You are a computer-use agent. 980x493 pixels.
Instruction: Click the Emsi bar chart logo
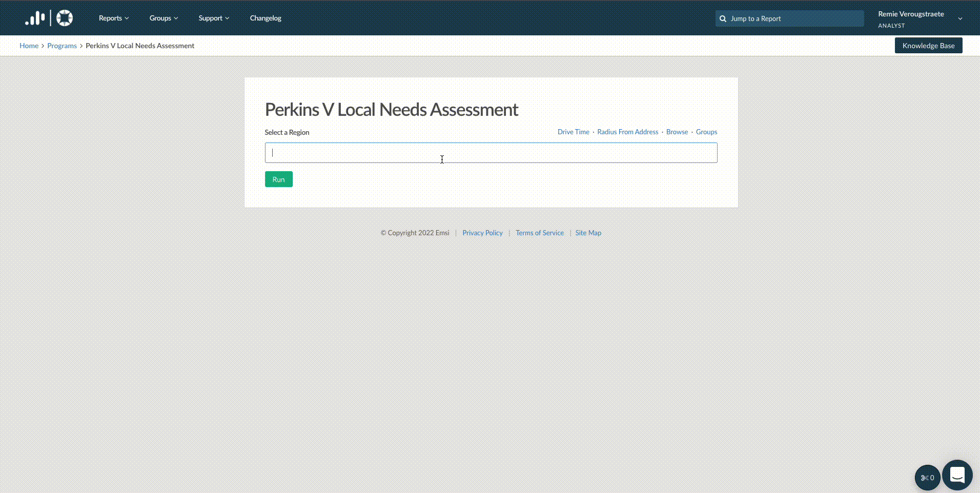35,18
